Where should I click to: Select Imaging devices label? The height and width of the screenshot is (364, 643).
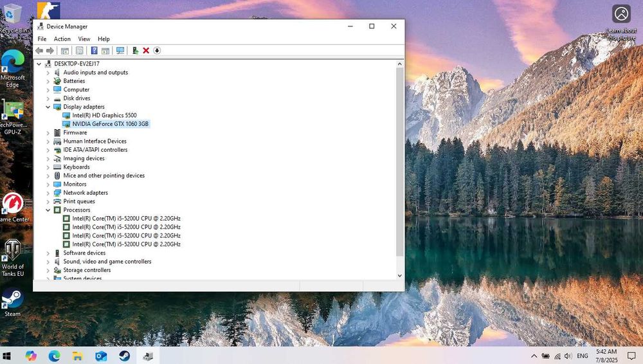84,158
